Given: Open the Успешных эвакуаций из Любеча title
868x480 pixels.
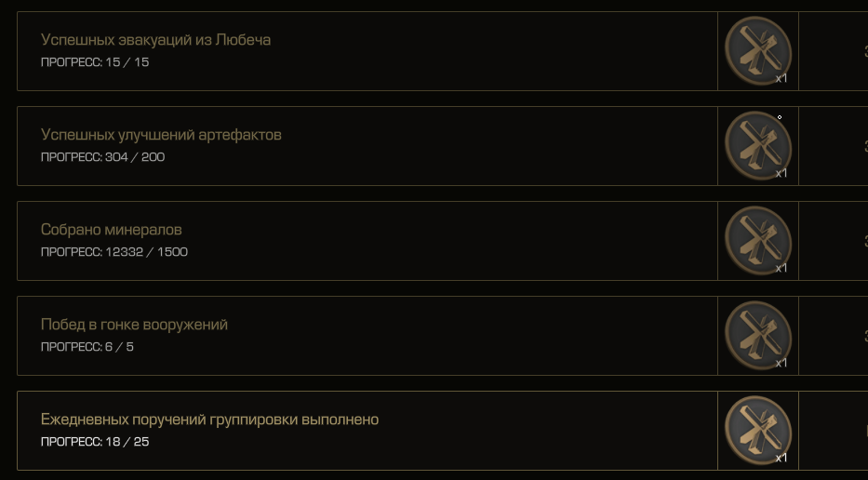Looking at the screenshot, I should click(155, 40).
